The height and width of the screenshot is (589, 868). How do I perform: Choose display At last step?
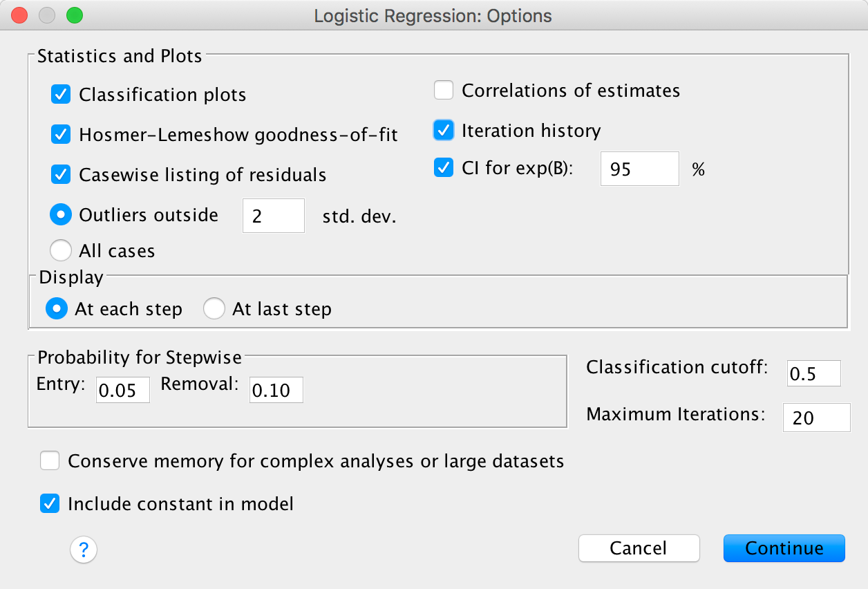tap(214, 309)
